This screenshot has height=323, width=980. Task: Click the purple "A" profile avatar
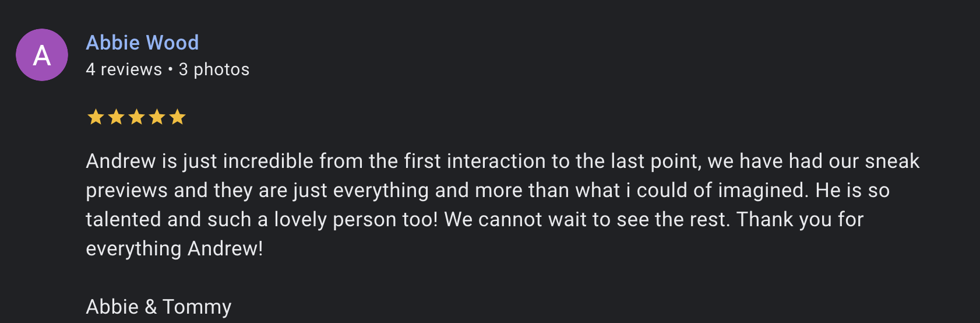(x=42, y=55)
